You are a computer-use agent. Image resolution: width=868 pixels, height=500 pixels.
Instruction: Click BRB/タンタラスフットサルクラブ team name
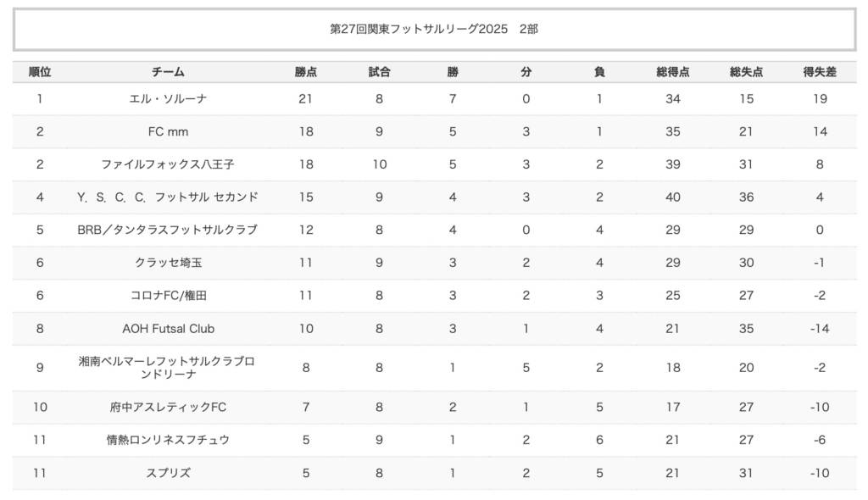point(168,230)
